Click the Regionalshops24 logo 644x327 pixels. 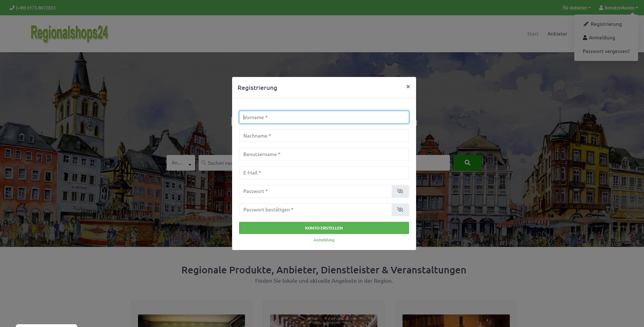tap(69, 33)
